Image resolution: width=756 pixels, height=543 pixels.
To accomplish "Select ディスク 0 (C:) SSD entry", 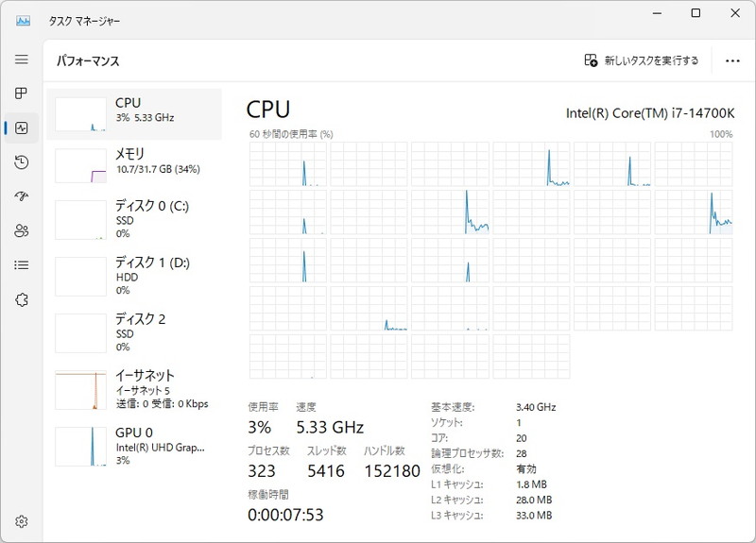I will 134,219.
